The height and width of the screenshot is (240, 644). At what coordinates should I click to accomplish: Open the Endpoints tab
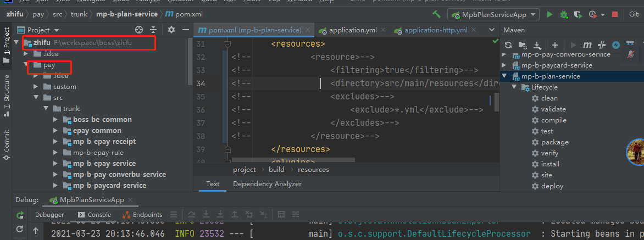coord(142,215)
